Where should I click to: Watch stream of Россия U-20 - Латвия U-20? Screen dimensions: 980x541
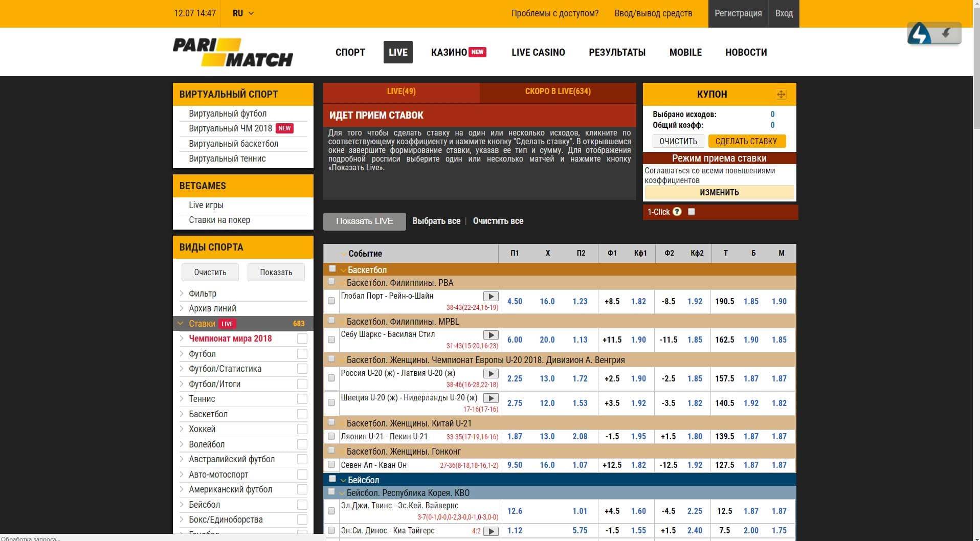(x=491, y=374)
